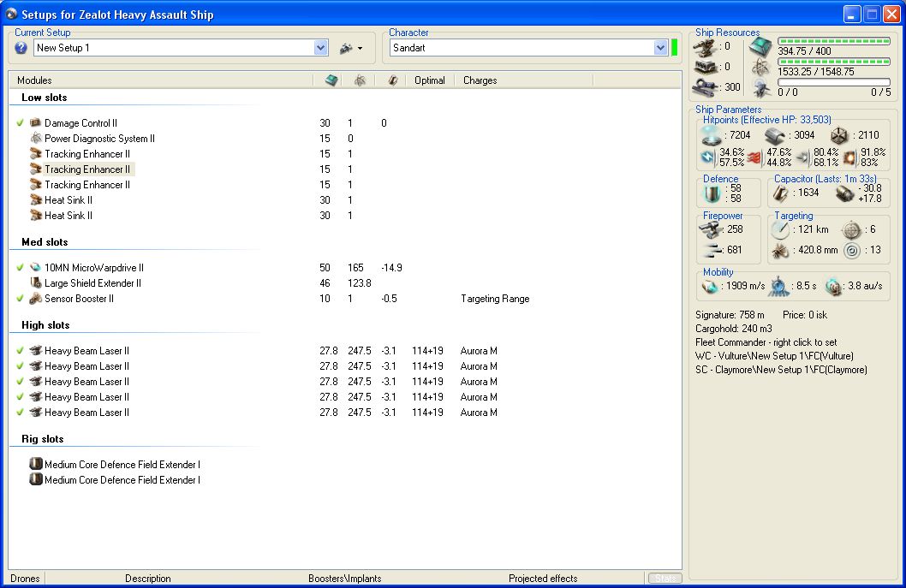Open the Boosters\Implants tab

pos(345,579)
